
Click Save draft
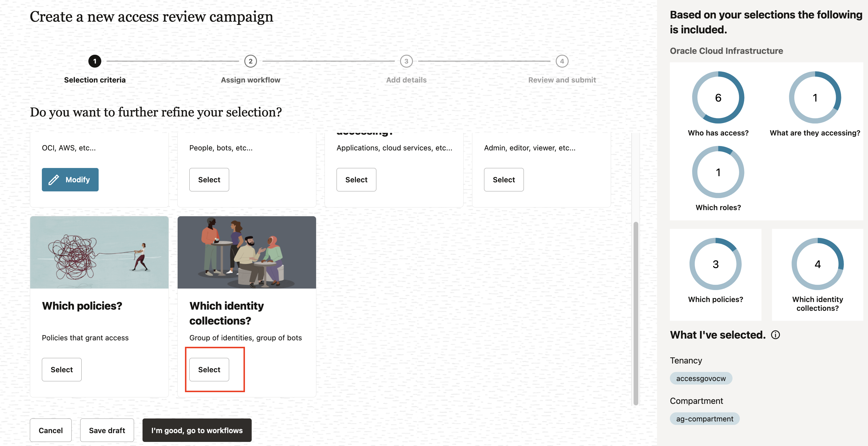(x=107, y=430)
